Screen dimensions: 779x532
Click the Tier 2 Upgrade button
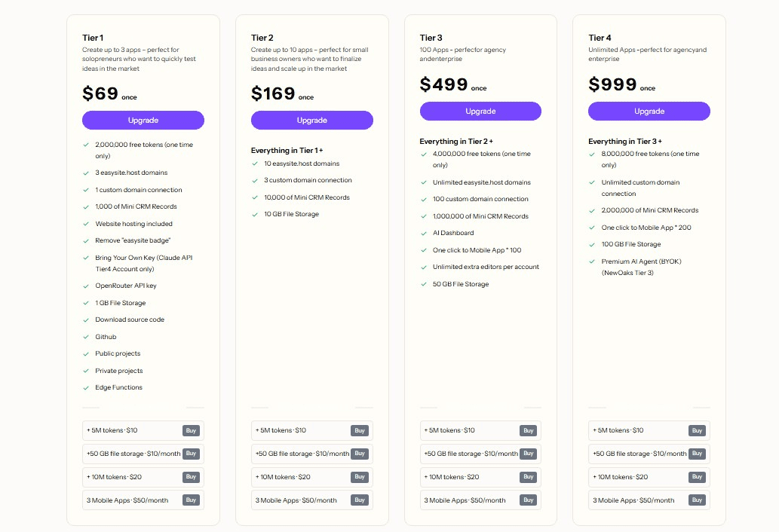[311, 120]
